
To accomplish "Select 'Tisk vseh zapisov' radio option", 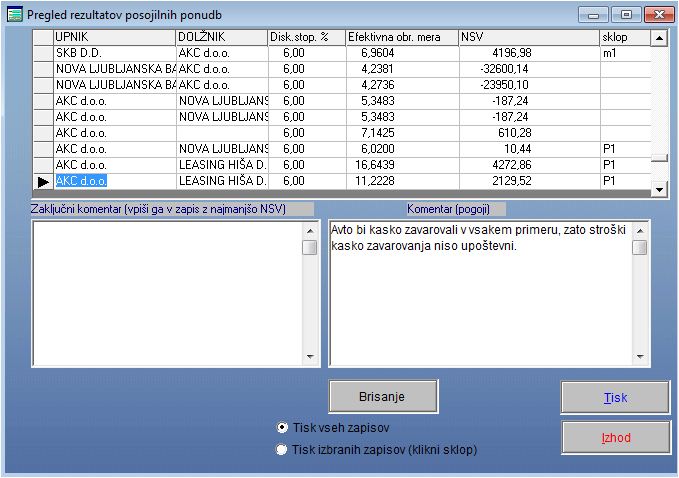I will tap(282, 427).
